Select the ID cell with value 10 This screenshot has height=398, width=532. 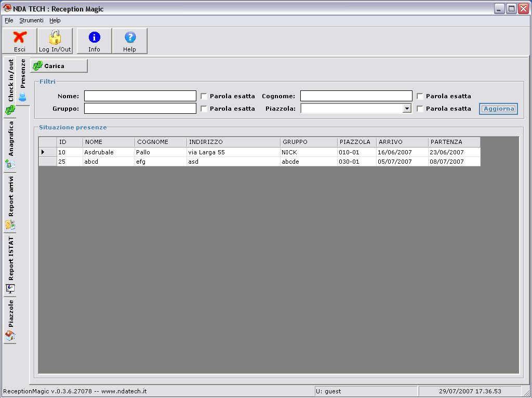coord(70,152)
